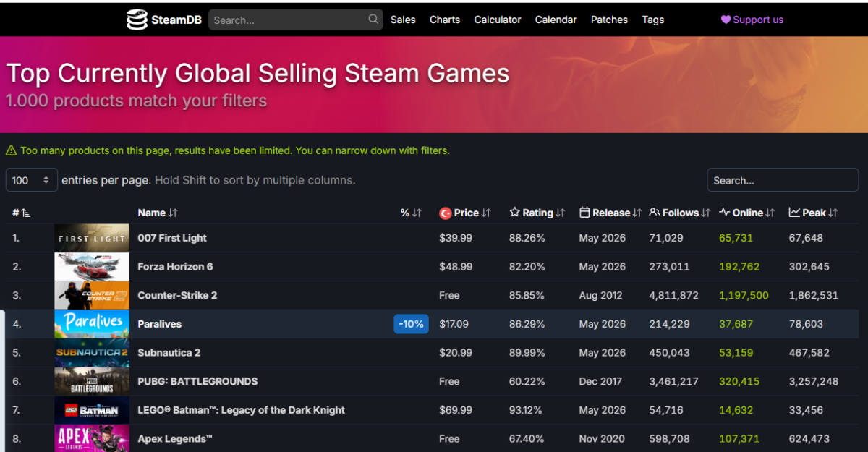Screen dimensions: 868x452
Task: Open the 007 First Light thumbnail
Action: coord(92,238)
